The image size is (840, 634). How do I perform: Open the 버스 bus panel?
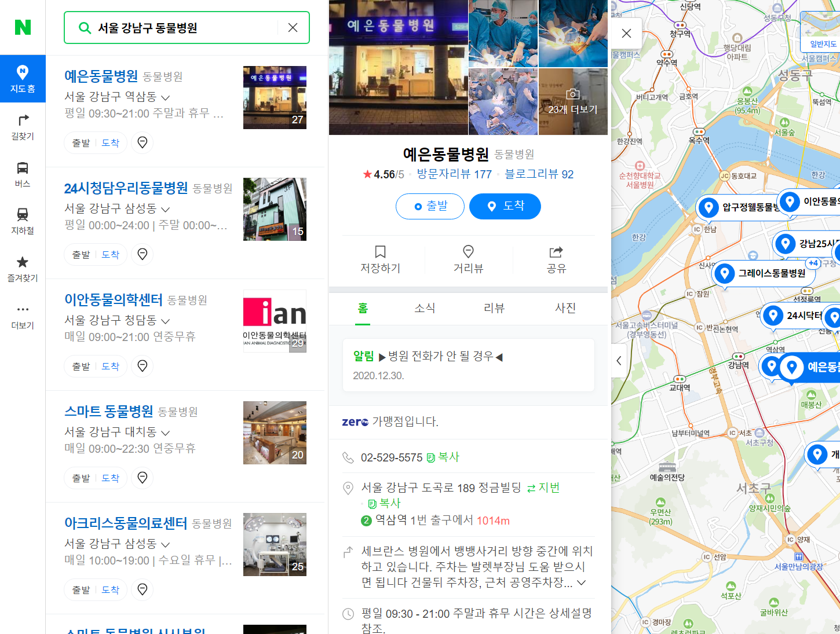(23, 175)
